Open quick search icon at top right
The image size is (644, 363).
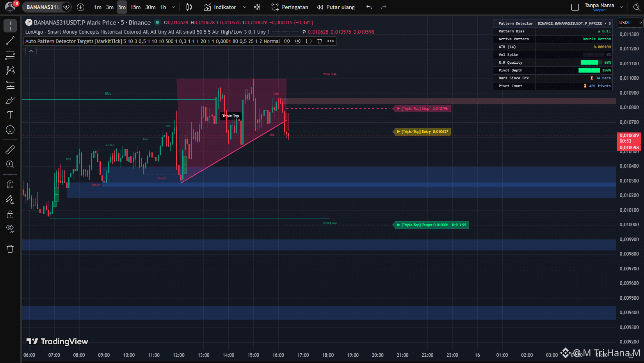[x=637, y=7]
